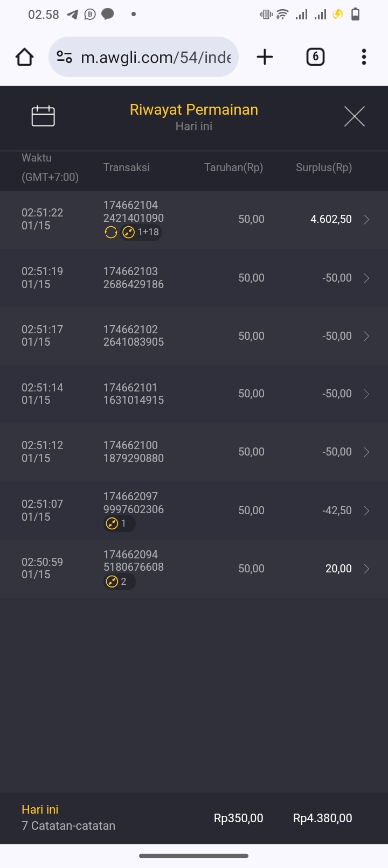Viewport: 388px width, 868px height.
Task: Tap the site settings icon in address bar
Action: click(x=65, y=57)
